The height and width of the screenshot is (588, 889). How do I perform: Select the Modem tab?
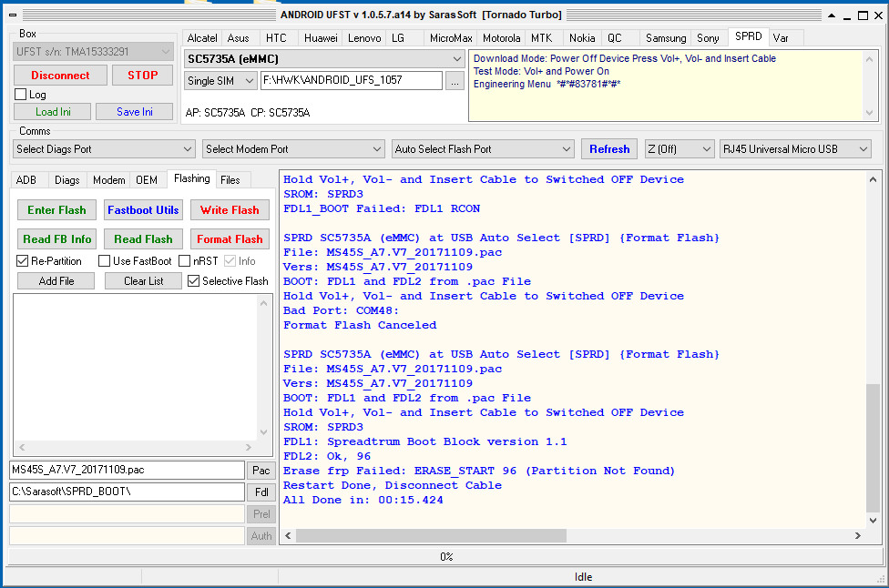[x=109, y=180]
